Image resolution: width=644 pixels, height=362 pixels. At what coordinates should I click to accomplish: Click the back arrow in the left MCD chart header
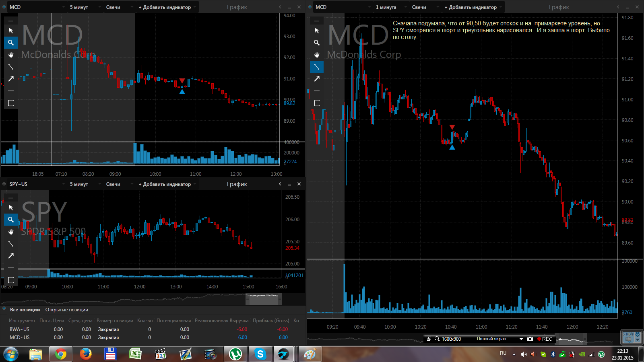pos(280,7)
